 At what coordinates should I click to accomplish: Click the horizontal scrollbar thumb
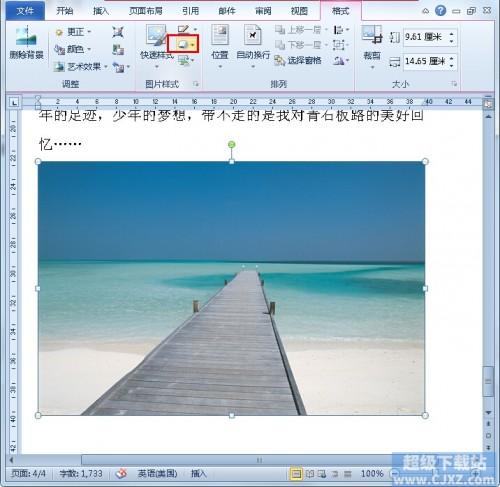pyautogui.click(x=259, y=460)
